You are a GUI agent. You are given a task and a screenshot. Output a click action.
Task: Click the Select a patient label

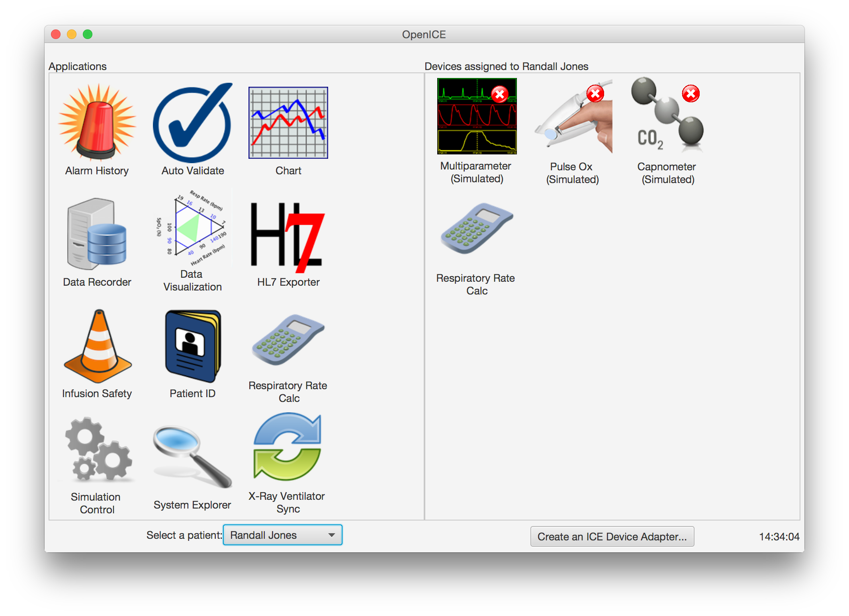184,535
